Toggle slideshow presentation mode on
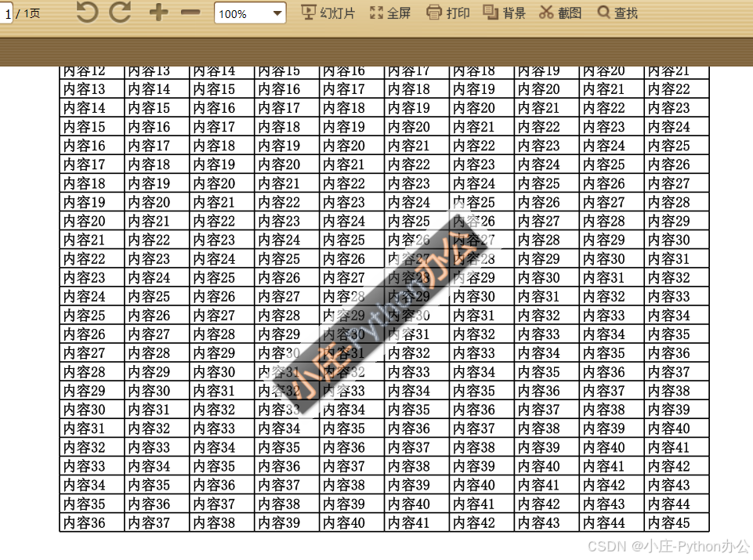 [x=328, y=13]
